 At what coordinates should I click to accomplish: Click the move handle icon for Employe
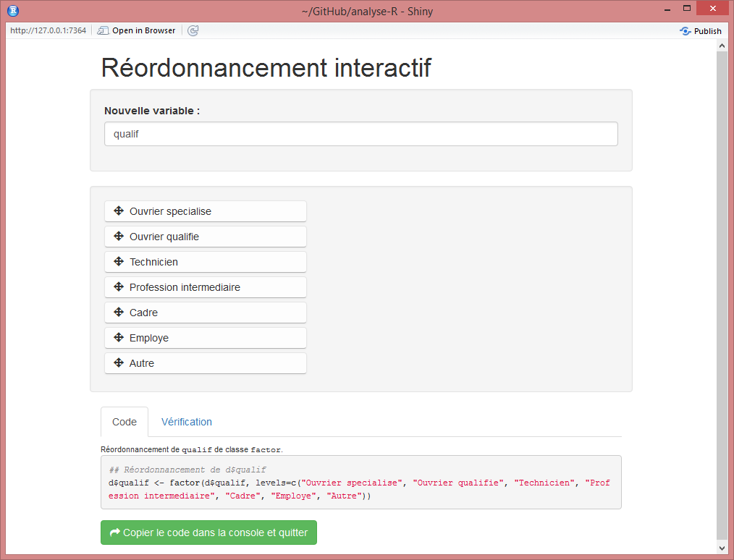point(119,337)
